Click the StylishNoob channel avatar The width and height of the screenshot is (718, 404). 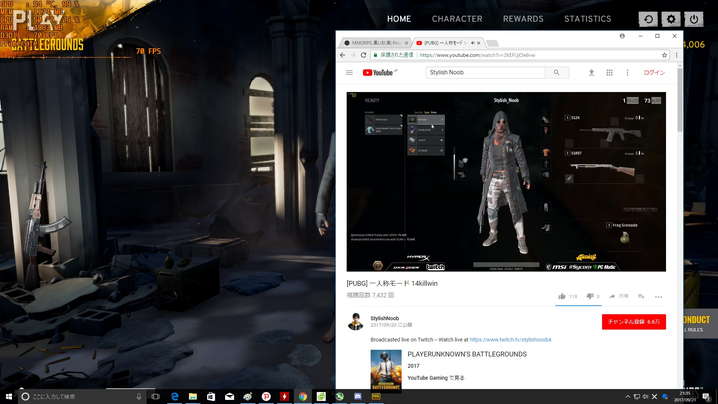(x=356, y=322)
